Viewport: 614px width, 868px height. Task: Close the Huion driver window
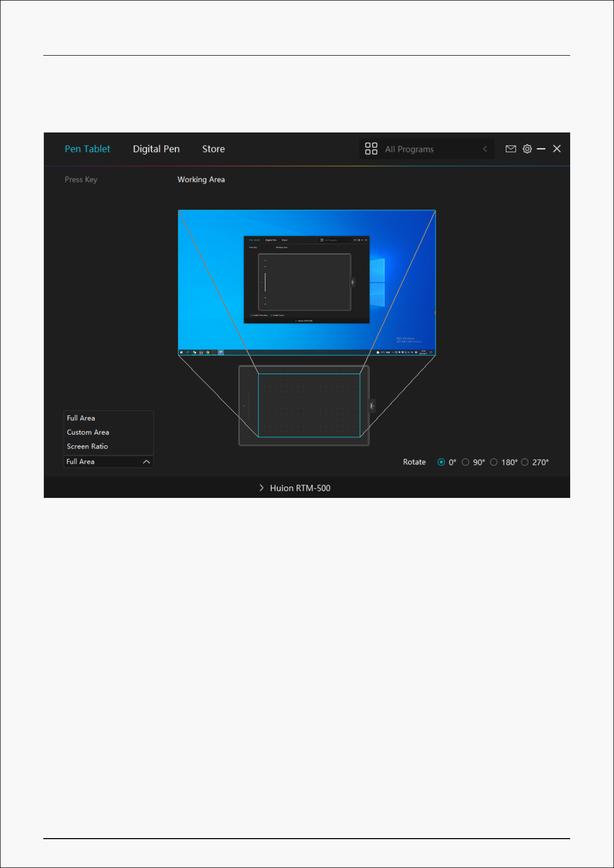(557, 149)
